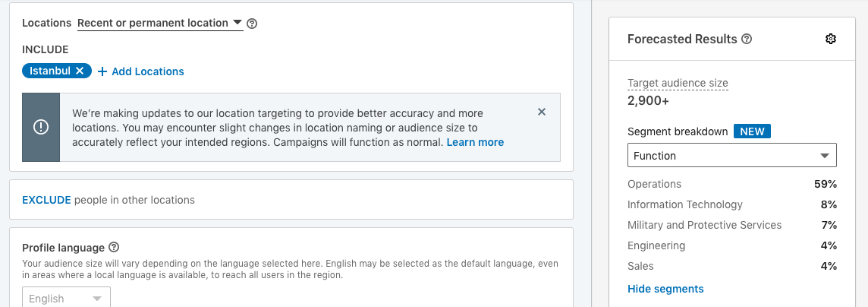868x307 pixels.
Task: Dismiss the location targeting notice
Action: (x=542, y=112)
